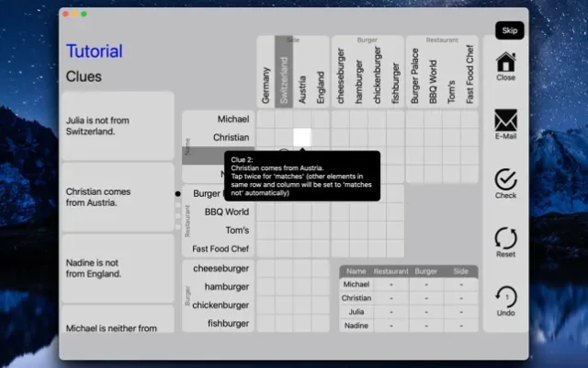Click the black page indicator dot

[x=177, y=194]
